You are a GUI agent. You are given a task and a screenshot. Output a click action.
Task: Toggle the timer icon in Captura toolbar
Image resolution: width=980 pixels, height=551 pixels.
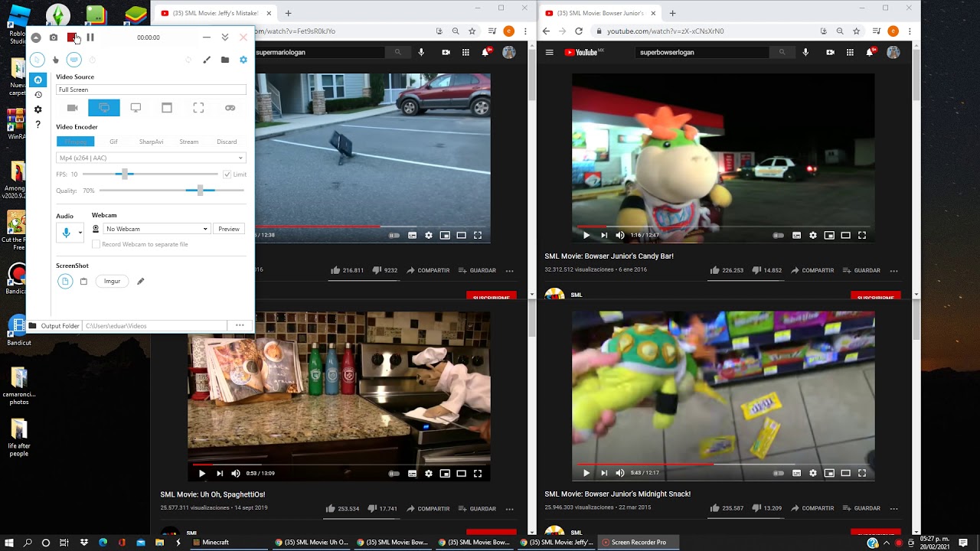(92, 60)
